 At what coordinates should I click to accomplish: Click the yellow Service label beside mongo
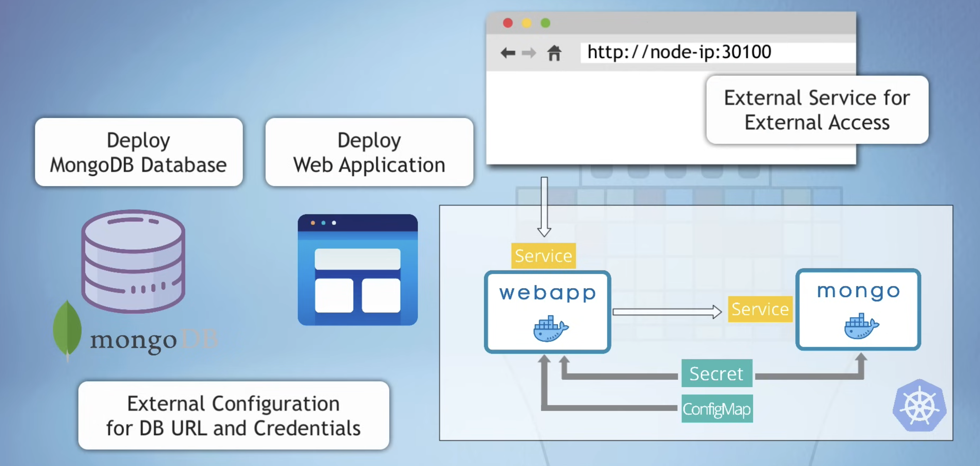tap(760, 309)
